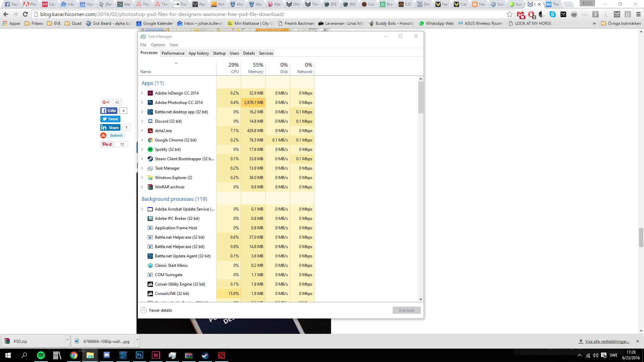Expand the Task Manager process row

click(x=142, y=168)
